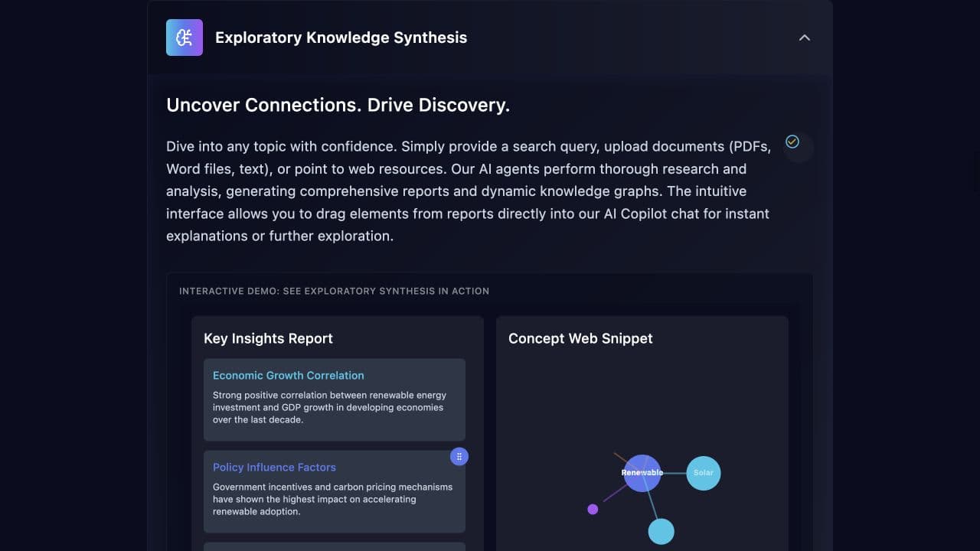This screenshot has height=551, width=980.
Task: Click the brain icon beside Exploratory Knowledge Synthesis
Action: (x=185, y=37)
